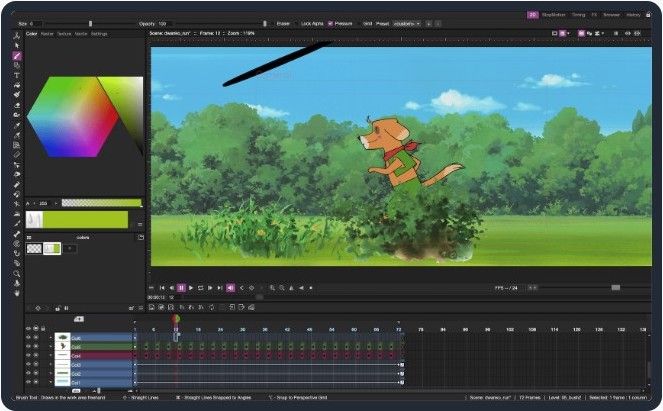Hide the Col4 column using its eye
The width and height of the screenshot is (663, 411).
(28, 356)
